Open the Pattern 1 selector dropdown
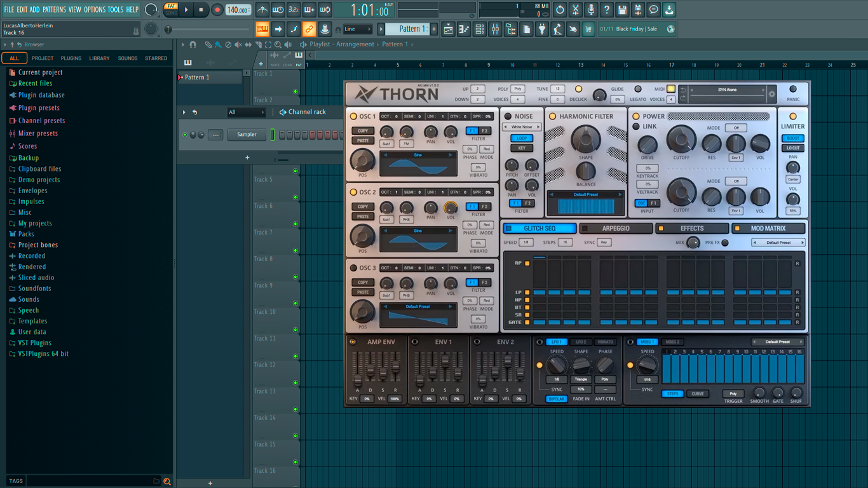 coord(409,29)
